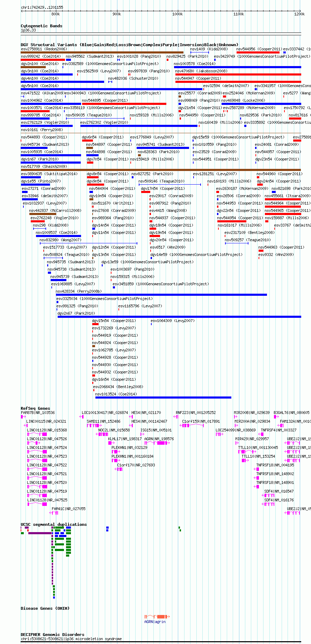
Task: Select variant nsv1003578 (Coe2014)
Action: click(x=195, y=64)
